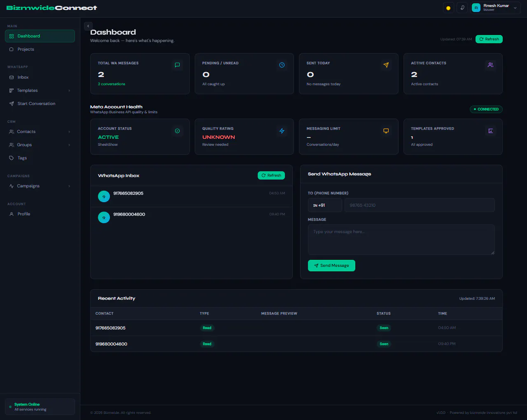Select 919680004600 in Recent Activity table
Screen dimensions: 527x420
click(x=111, y=344)
